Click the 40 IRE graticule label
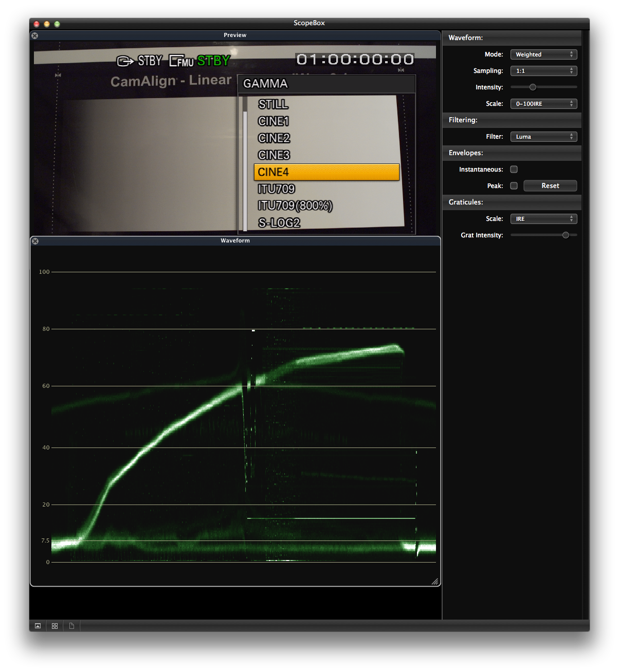Screen dimensions: 619x672 pyautogui.click(x=46, y=447)
